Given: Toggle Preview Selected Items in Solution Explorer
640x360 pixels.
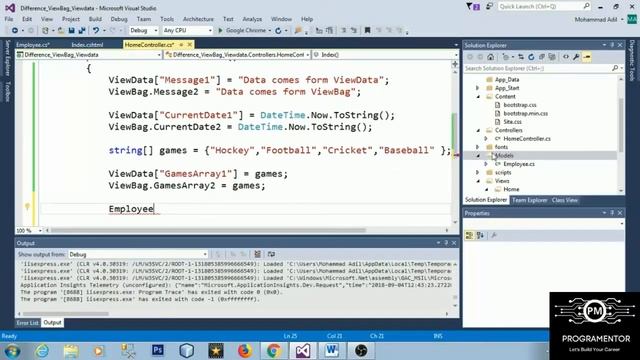Looking at the screenshot, I should click(587, 57).
